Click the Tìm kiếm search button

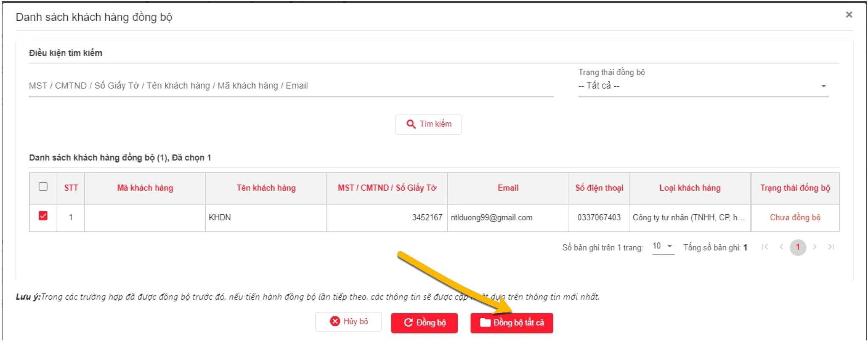click(428, 124)
